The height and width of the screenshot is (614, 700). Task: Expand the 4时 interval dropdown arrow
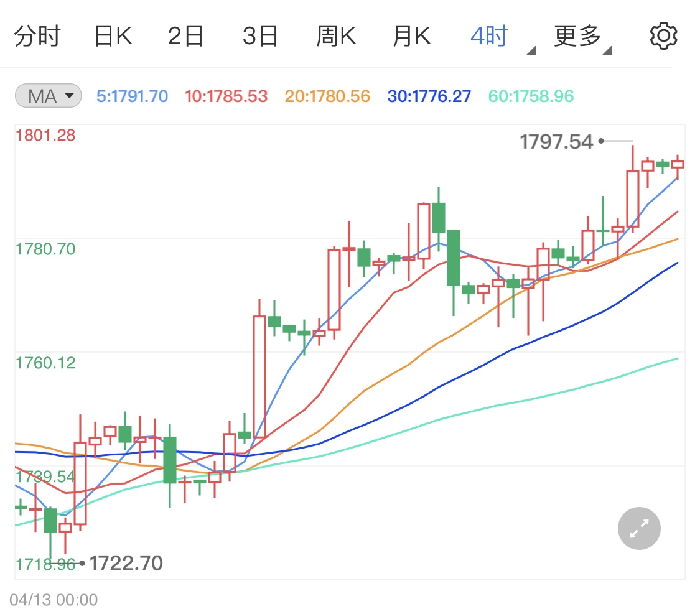[530, 50]
